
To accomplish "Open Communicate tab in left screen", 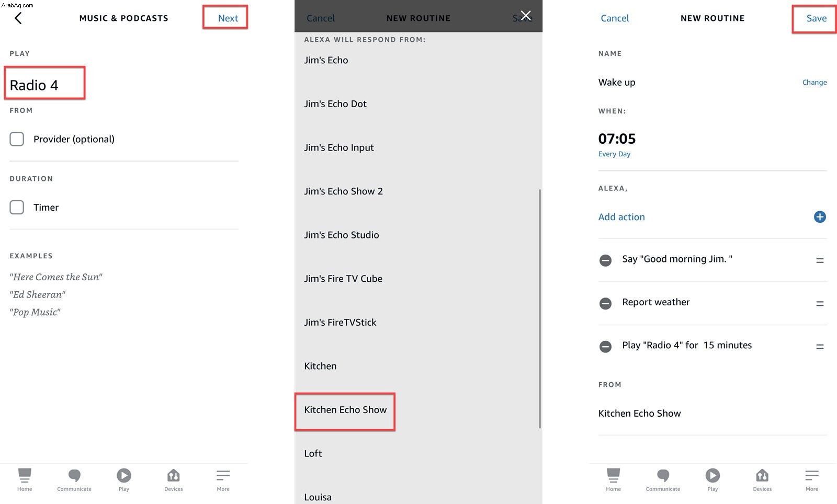I will (74, 479).
